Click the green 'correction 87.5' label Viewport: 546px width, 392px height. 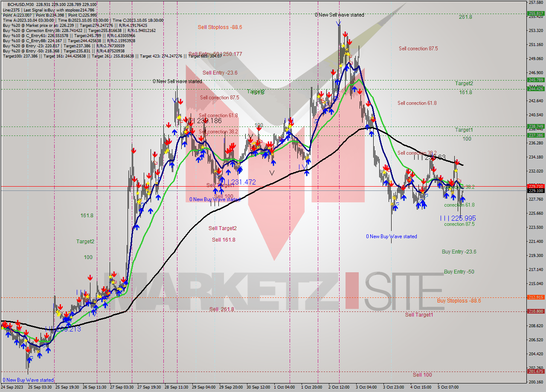459,224
